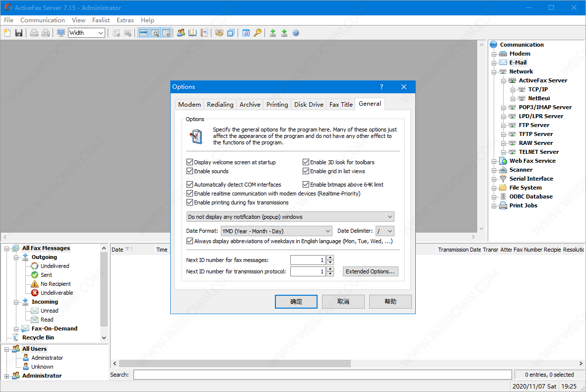Collapse the Incoming tree node

[16, 302]
